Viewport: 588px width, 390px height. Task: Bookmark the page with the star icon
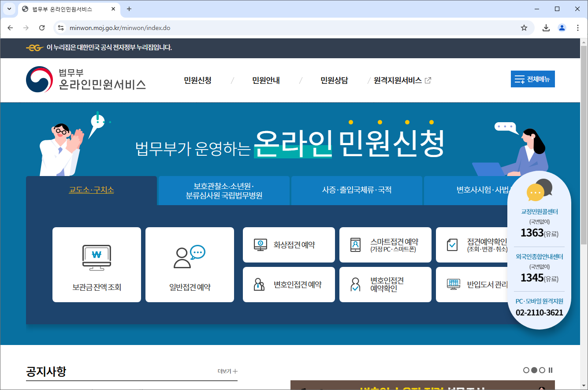click(524, 27)
